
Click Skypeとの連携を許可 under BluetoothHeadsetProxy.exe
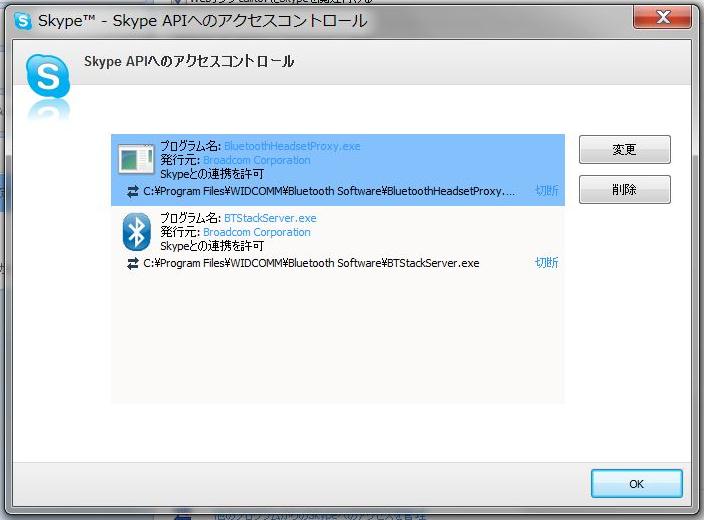[212, 174]
